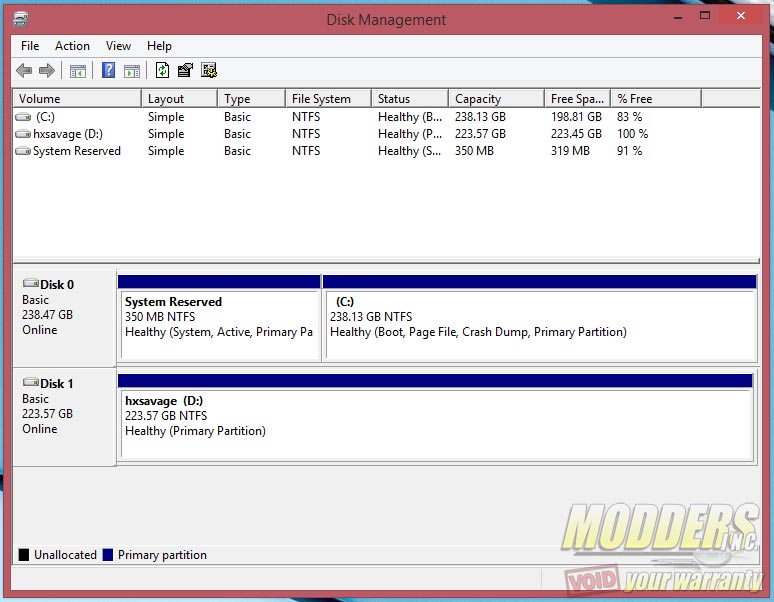Screen dimensions: 774x602
Task: Sort by the Capacity column header
Action: (x=497, y=99)
